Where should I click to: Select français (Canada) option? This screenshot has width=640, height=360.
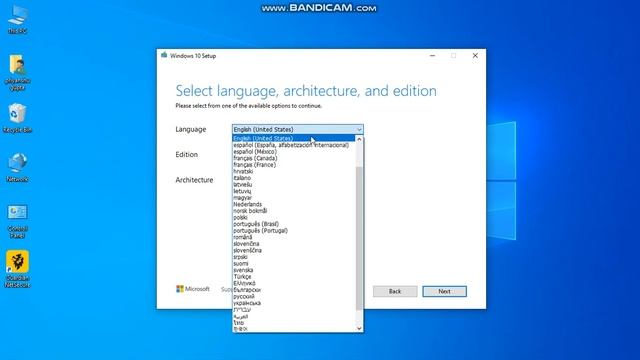point(294,158)
